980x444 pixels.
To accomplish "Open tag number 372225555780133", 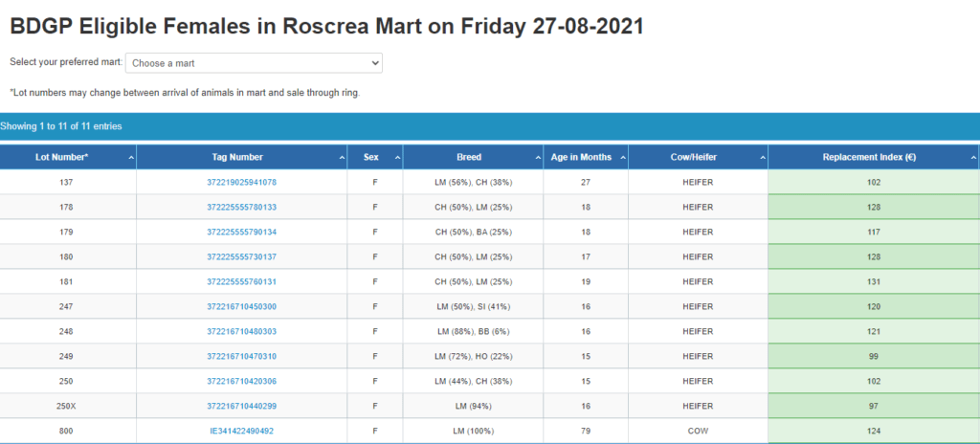I will point(241,207).
